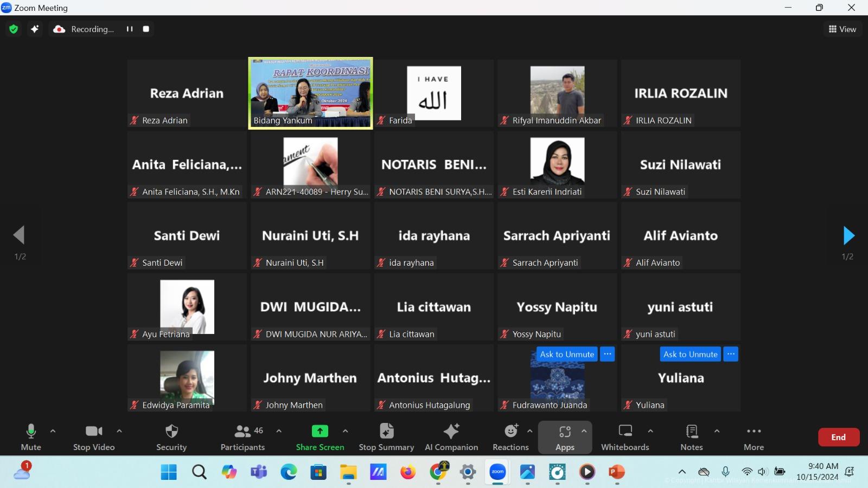The height and width of the screenshot is (488, 868).
Task: Open Google Chrome in taskbar
Action: 438,471
